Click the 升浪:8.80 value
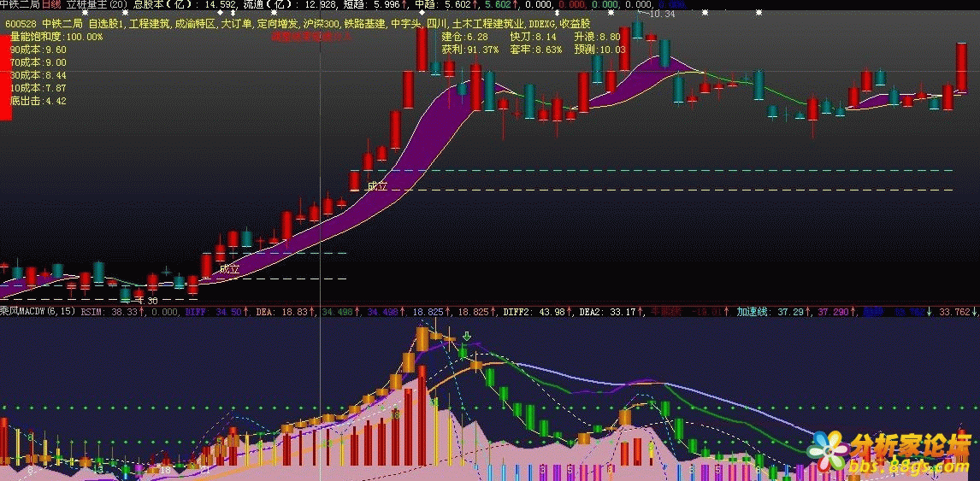Viewport: 980px width, 481px height. click(599, 37)
